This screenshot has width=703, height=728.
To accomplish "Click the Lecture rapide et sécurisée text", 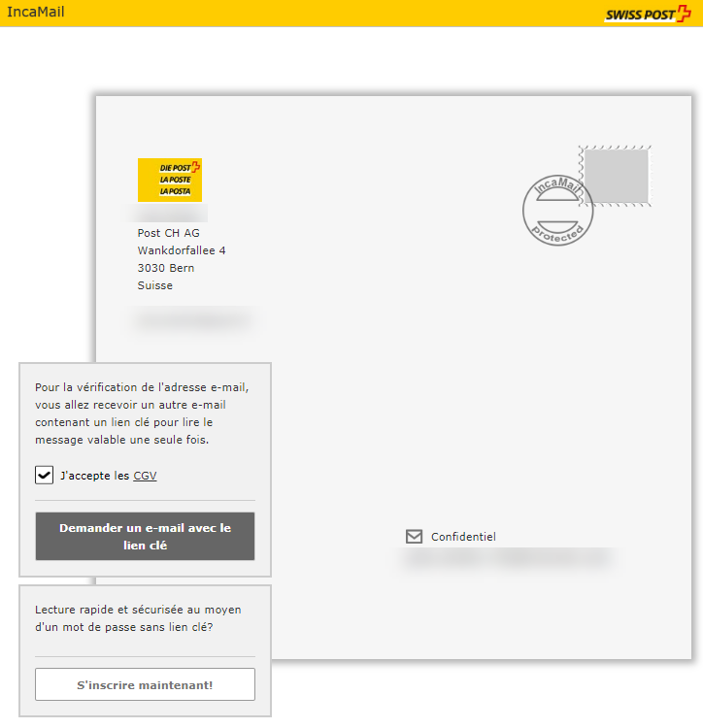I will pyautogui.click(x=138, y=618).
